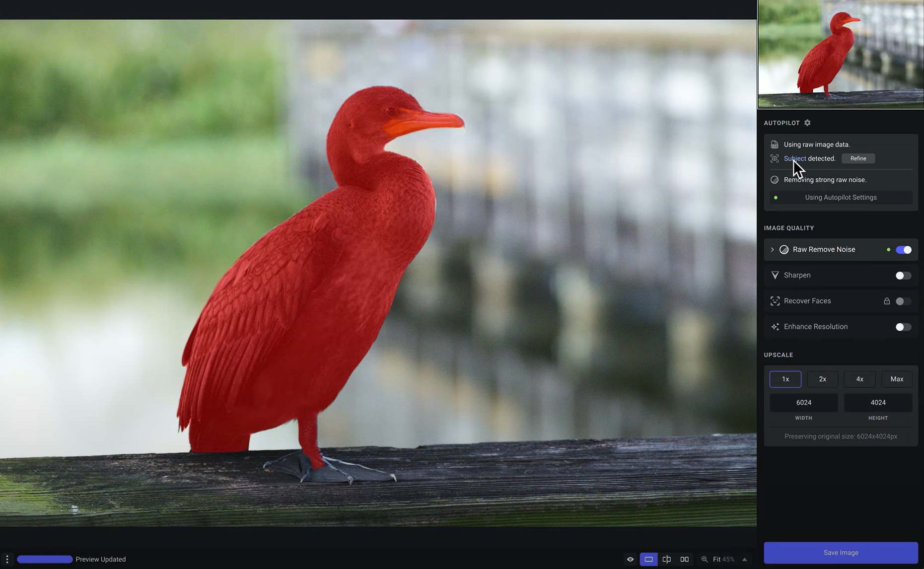Open the Fit 45% zoom dropdown

[724, 559]
